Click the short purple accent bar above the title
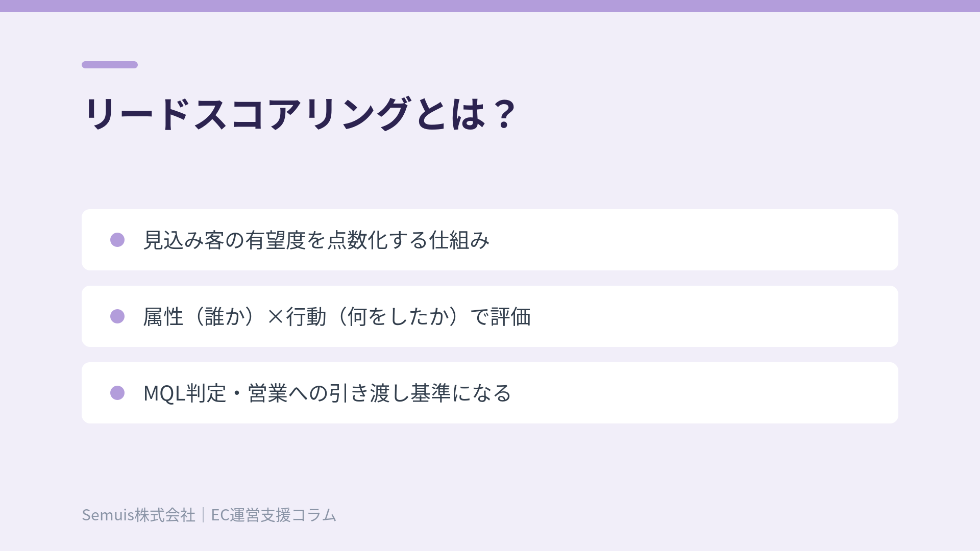This screenshot has height=551, width=980. [x=110, y=65]
